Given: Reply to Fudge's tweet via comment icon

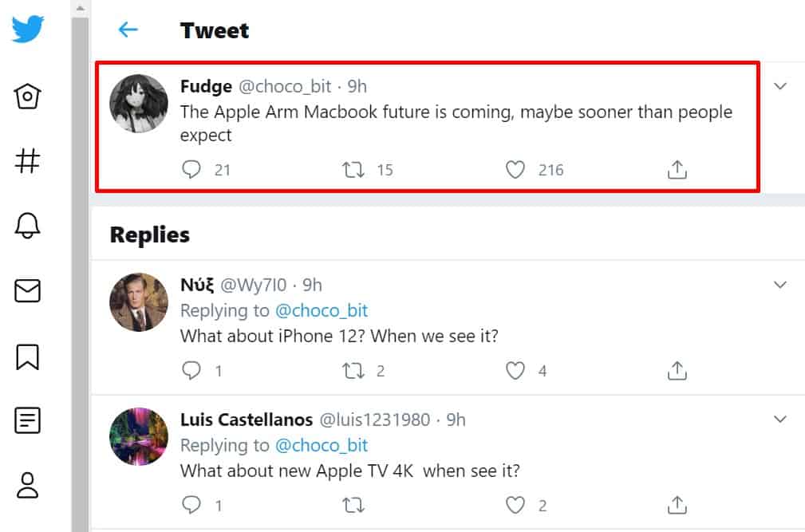Looking at the screenshot, I should point(191,169).
